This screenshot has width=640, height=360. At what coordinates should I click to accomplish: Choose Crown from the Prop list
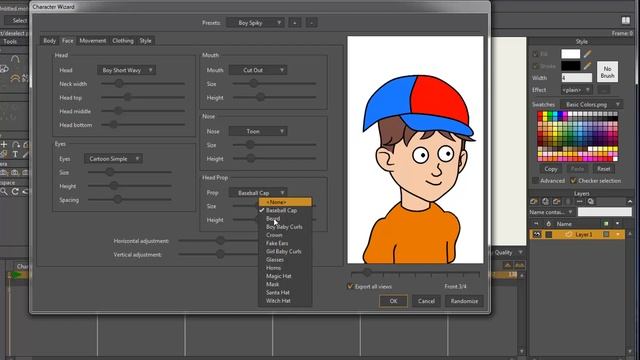coord(285,235)
